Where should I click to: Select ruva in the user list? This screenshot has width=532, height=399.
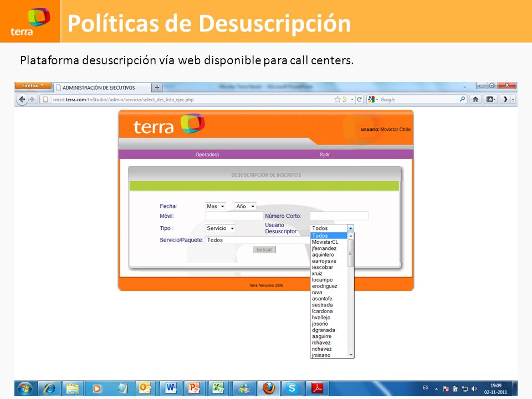[329, 292]
